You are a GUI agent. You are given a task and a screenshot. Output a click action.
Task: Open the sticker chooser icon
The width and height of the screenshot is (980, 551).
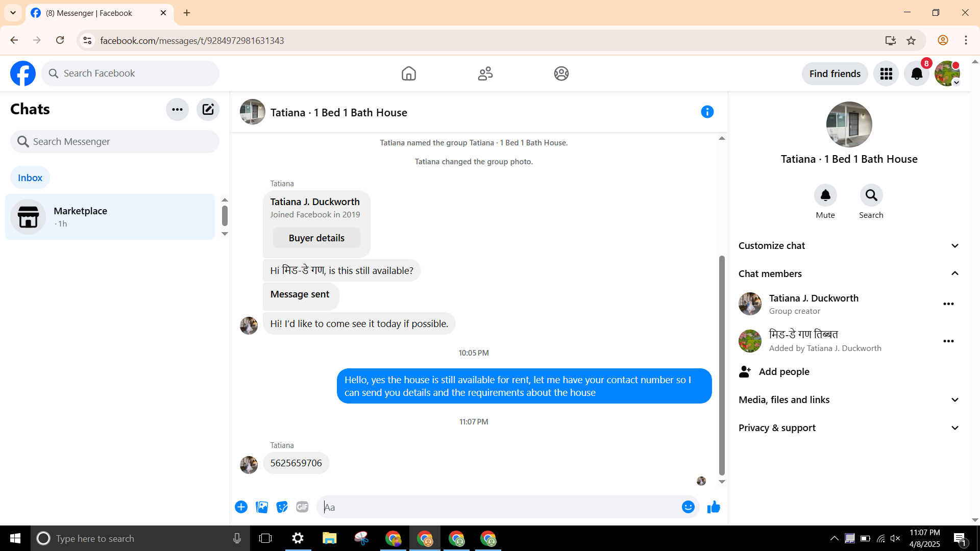click(x=282, y=507)
